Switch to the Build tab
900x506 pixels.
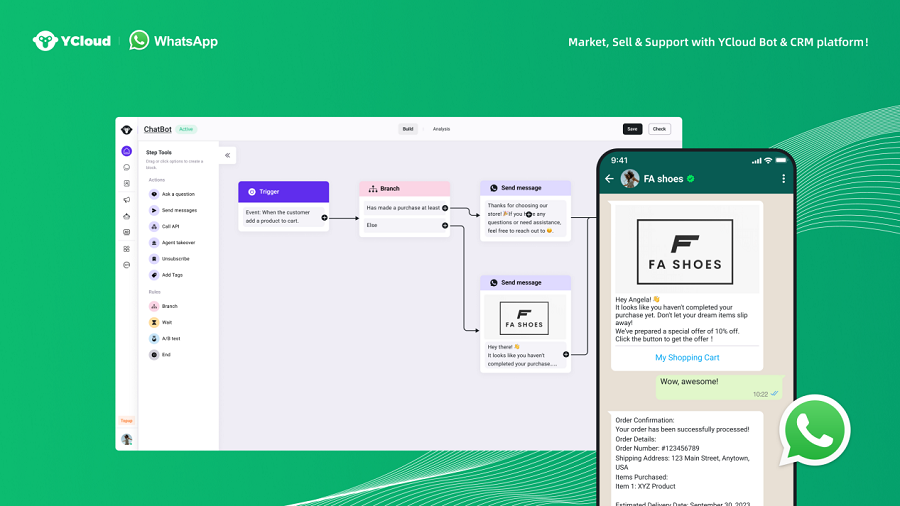click(x=408, y=129)
